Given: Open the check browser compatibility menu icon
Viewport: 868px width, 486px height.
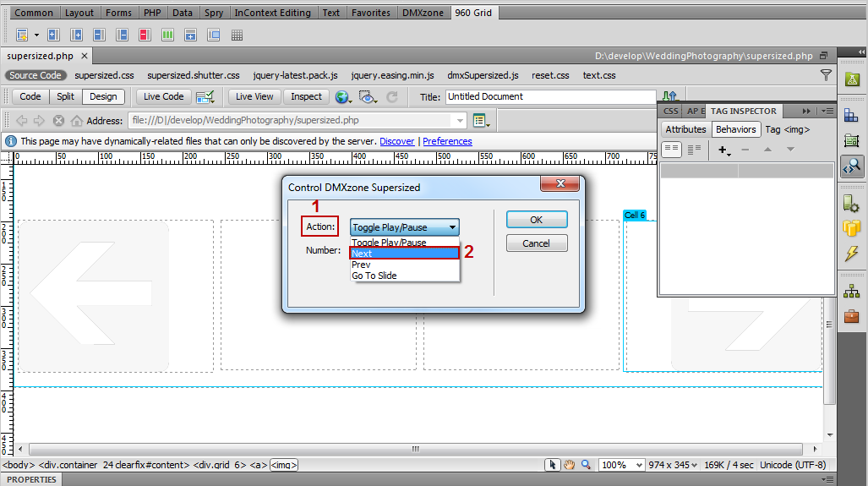Looking at the screenshot, I should [205, 97].
